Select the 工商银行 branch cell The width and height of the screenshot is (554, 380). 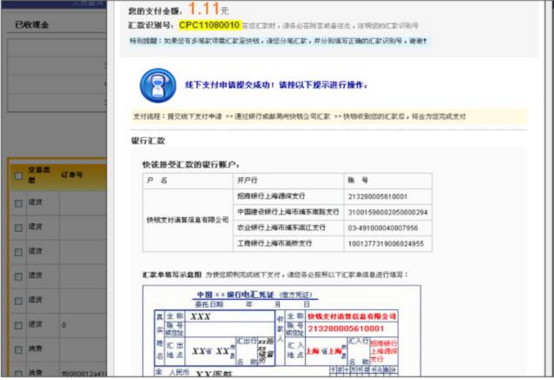pyautogui.click(x=288, y=243)
